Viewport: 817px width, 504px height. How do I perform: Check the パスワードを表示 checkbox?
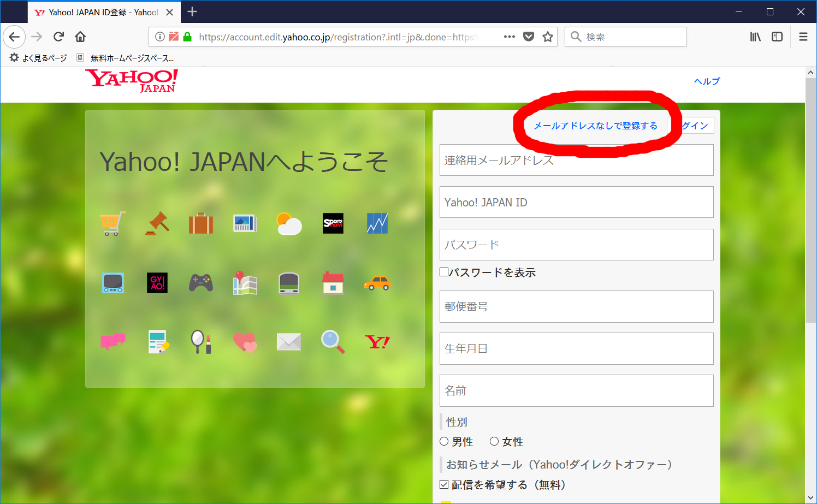[444, 272]
